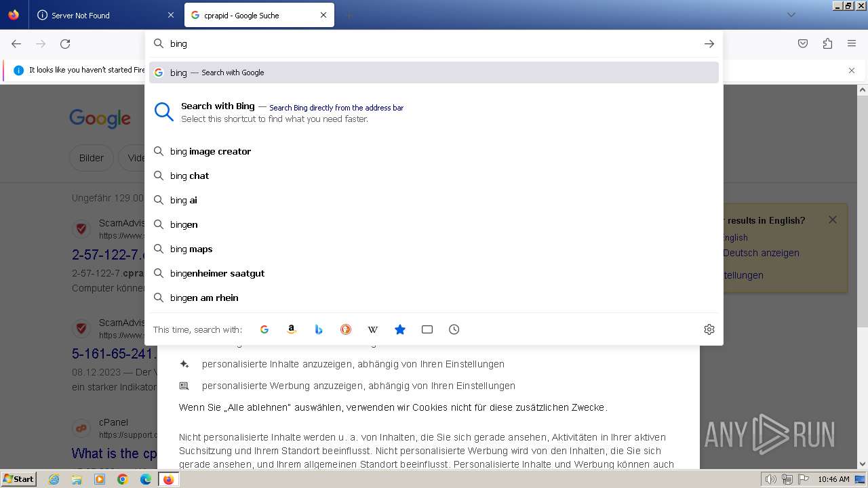The image size is (868, 488).
Task: Open Windows Explorer folder from taskbar
Action: [x=77, y=479]
